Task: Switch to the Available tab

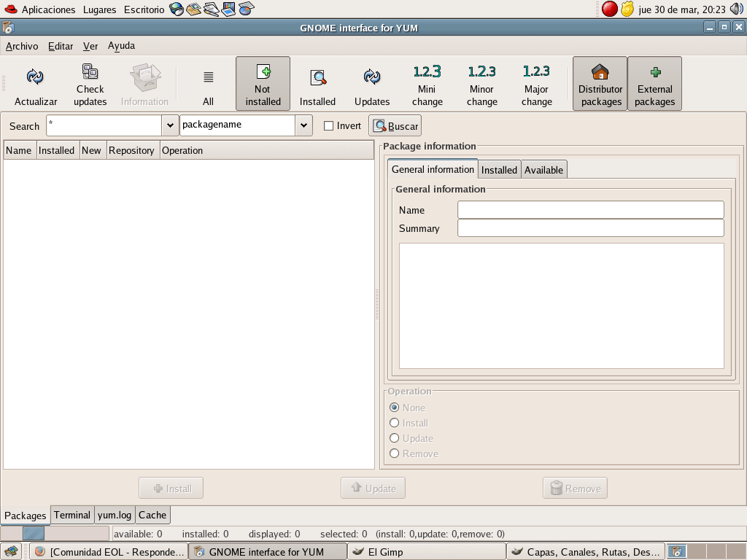Action: pos(543,170)
